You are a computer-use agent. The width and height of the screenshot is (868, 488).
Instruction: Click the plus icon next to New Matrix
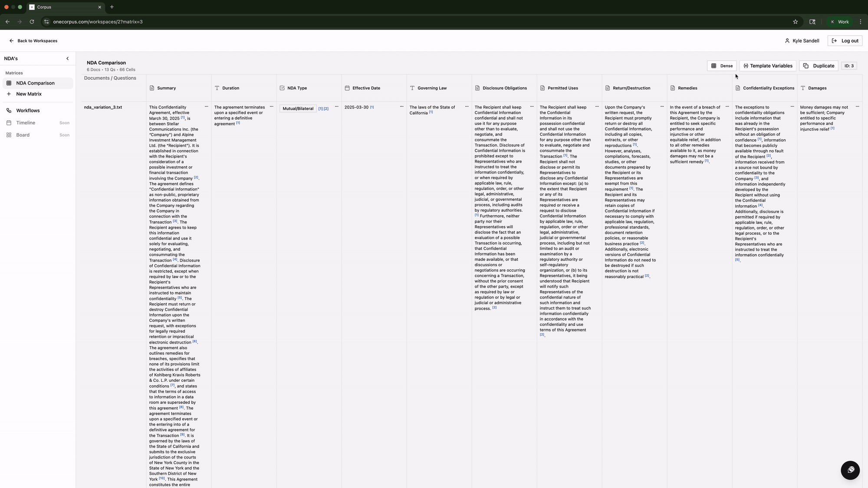point(9,94)
